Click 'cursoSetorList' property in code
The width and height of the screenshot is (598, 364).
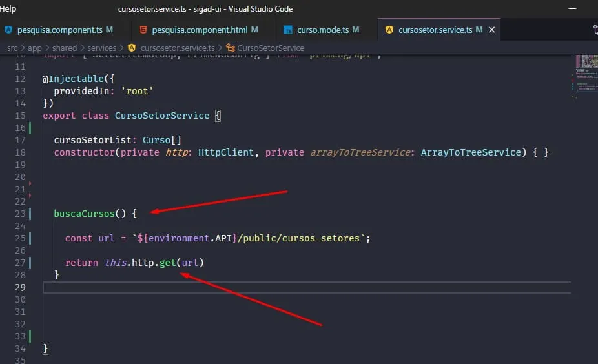click(x=93, y=140)
